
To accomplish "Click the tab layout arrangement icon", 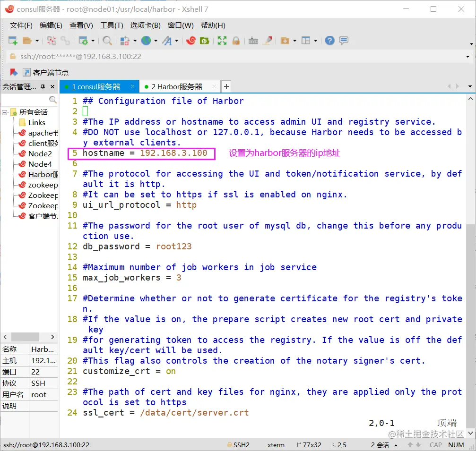I will coord(306,40).
